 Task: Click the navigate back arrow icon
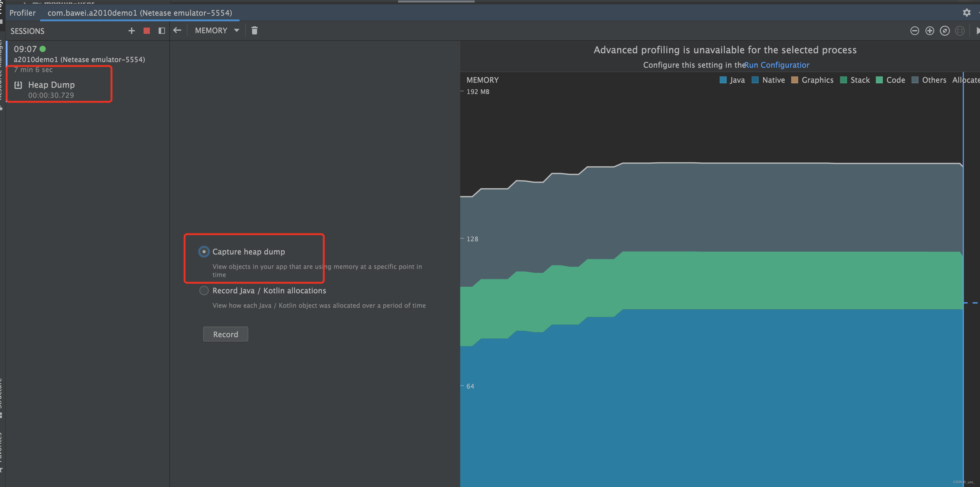click(177, 30)
